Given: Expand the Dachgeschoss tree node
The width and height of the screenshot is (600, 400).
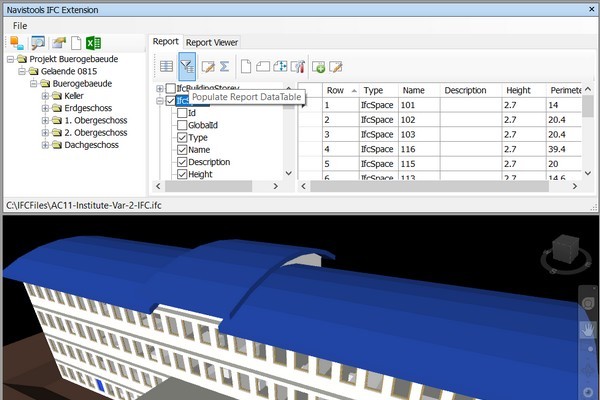Looking at the screenshot, I should [x=45, y=144].
